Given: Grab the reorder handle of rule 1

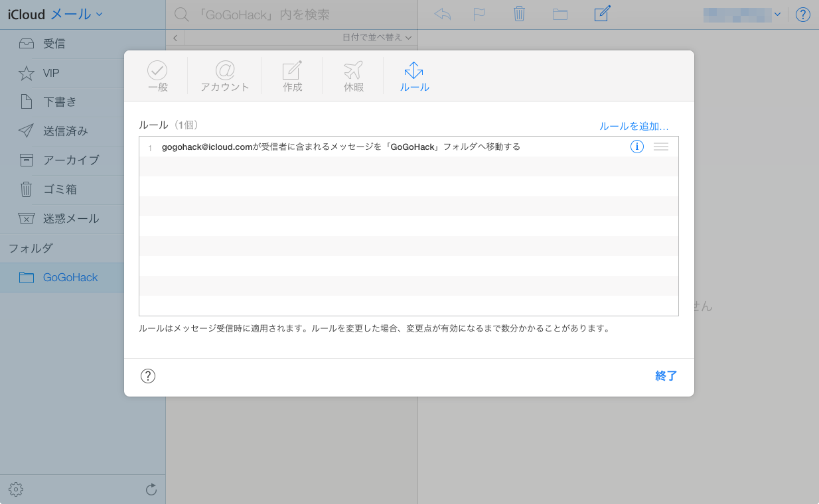Looking at the screenshot, I should point(661,147).
